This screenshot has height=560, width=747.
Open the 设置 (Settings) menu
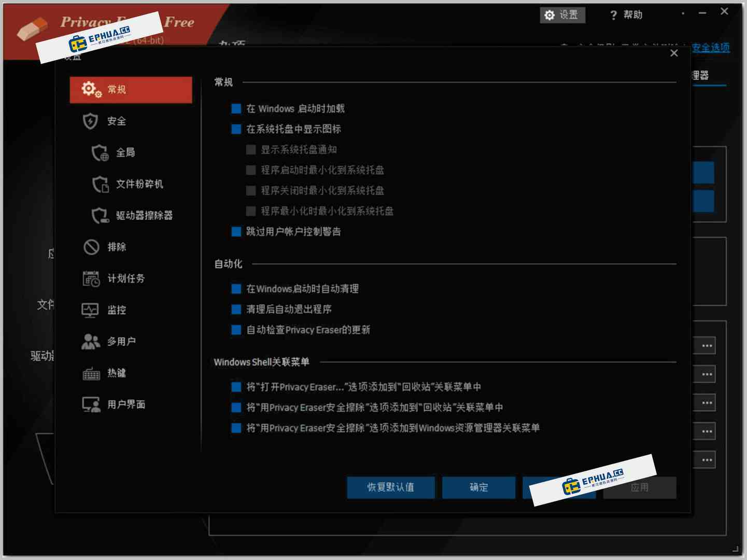click(563, 15)
